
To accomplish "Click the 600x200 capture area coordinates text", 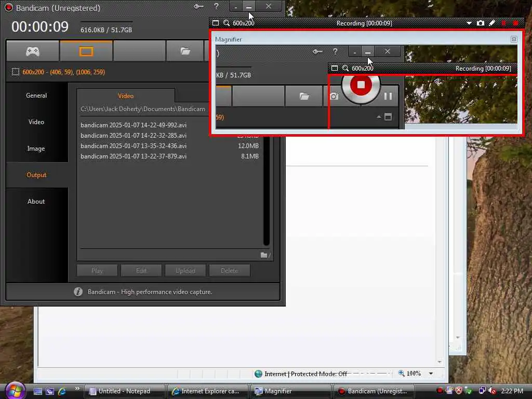I will 64,72.
